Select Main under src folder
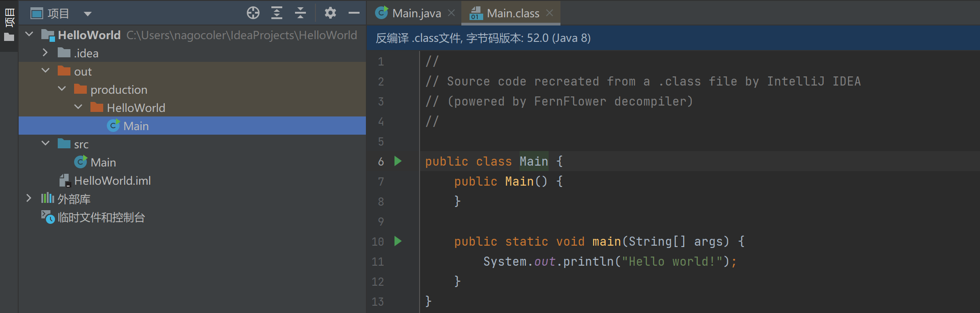The width and height of the screenshot is (980, 313). tap(103, 162)
